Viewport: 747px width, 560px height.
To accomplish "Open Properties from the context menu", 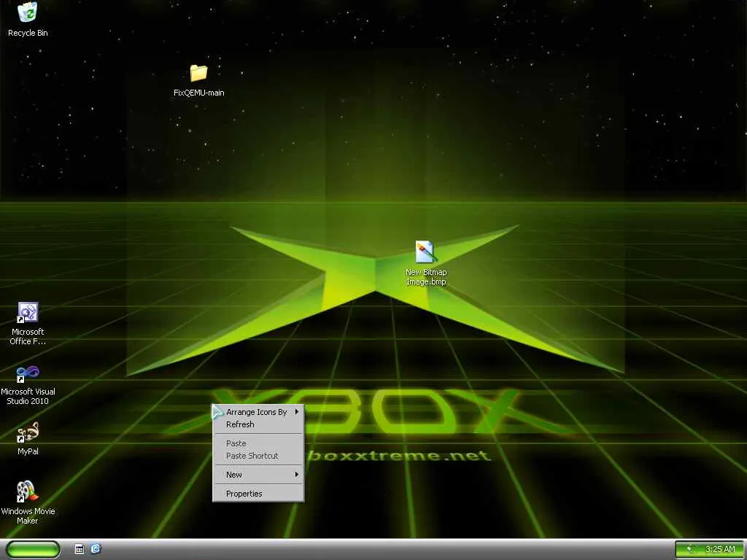I will pos(258,494).
